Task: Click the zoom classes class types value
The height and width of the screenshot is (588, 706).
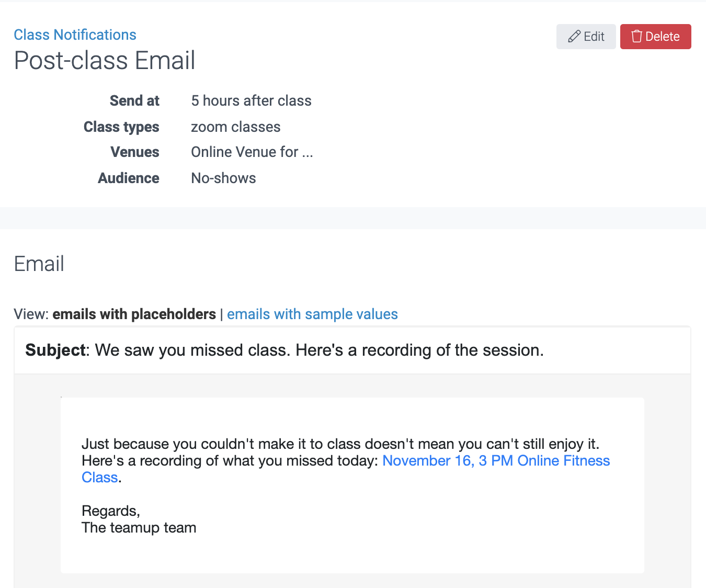Action: pyautogui.click(x=235, y=127)
